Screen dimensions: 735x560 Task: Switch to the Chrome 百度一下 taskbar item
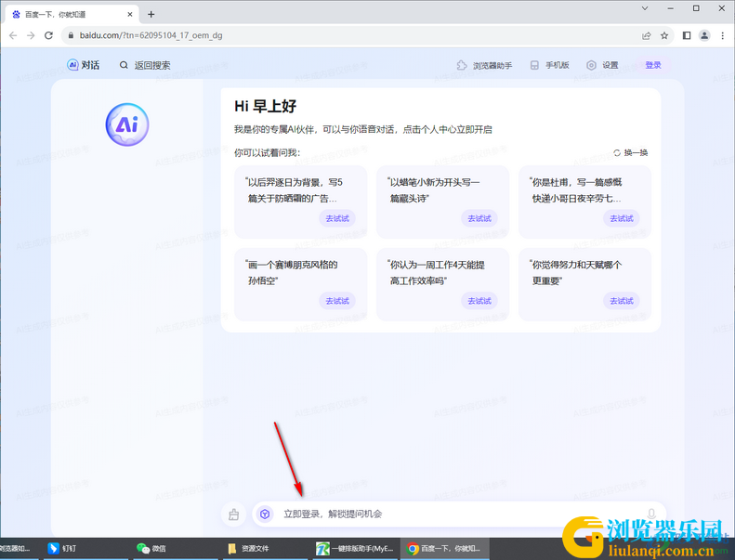click(x=444, y=548)
